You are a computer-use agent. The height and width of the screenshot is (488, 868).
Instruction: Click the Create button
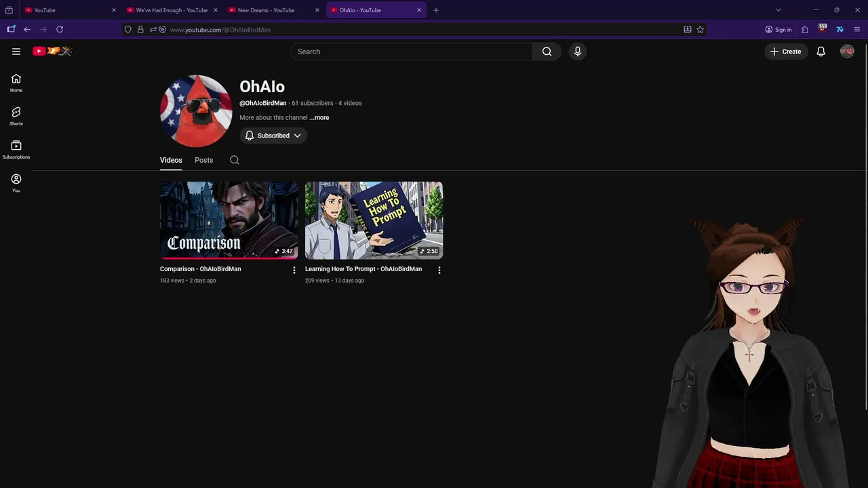[786, 52]
